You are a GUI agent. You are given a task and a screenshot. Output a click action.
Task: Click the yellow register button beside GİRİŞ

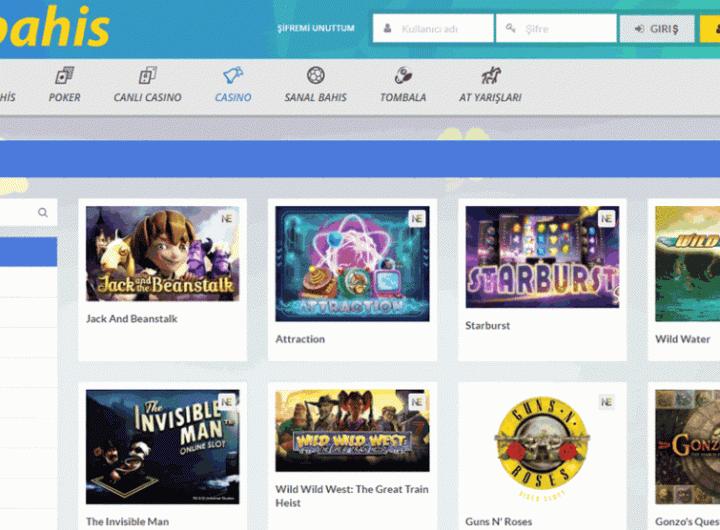tap(710, 29)
